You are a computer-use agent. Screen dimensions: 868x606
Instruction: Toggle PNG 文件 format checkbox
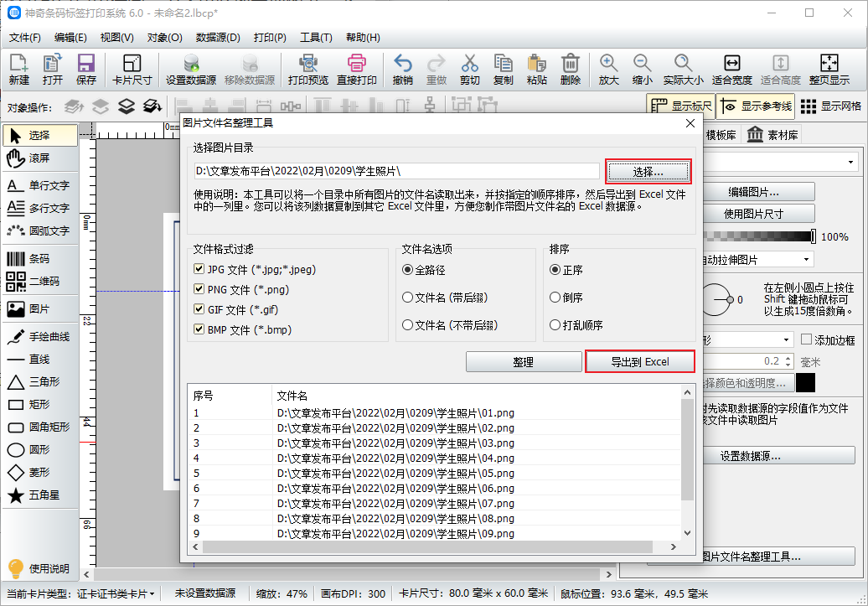point(199,289)
